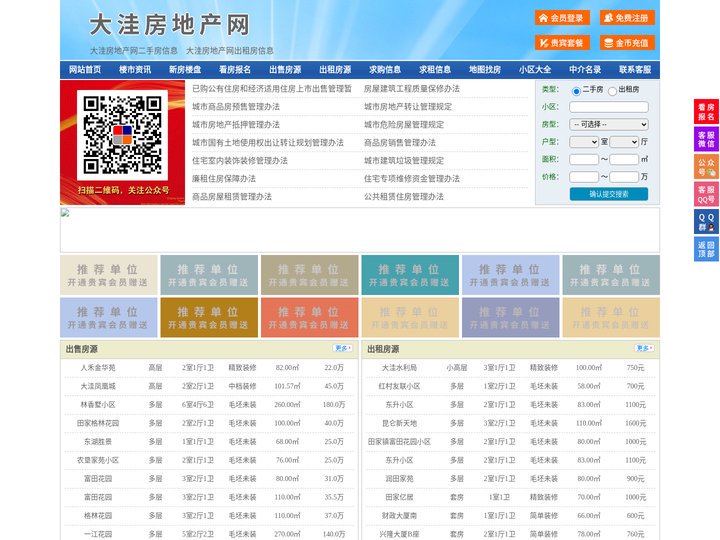Open the 田家亿居 rental listing
This screenshot has height=540, width=720.
tap(399, 497)
